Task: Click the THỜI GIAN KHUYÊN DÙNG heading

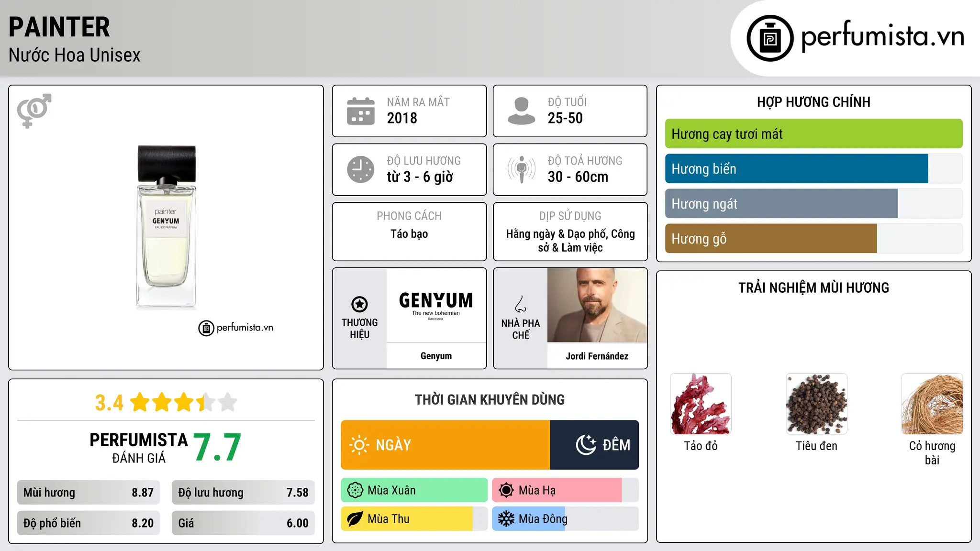Action: (x=490, y=400)
